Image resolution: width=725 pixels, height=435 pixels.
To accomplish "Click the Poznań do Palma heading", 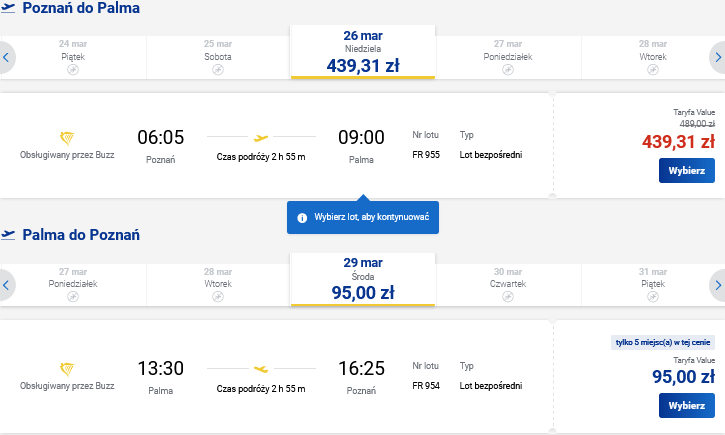I will click(81, 8).
